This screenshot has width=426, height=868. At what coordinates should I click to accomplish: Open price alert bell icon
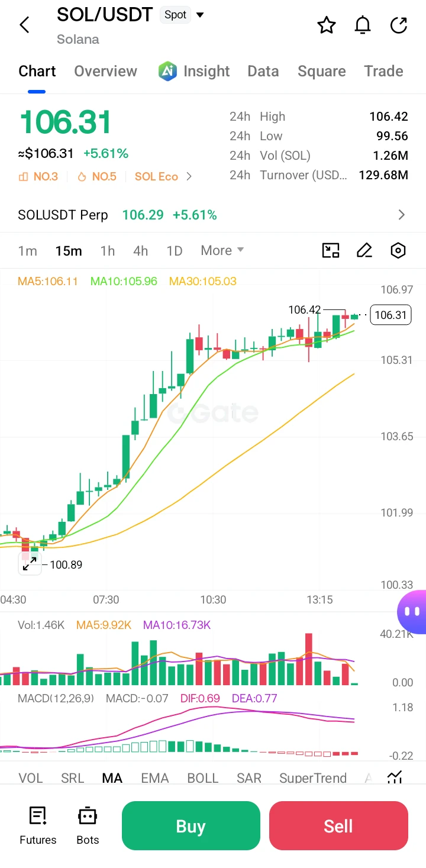(x=363, y=25)
